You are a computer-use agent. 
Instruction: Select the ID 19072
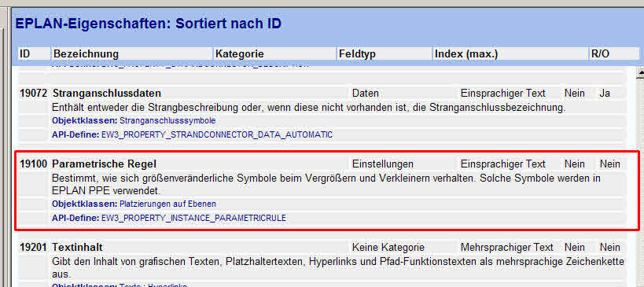[33, 94]
